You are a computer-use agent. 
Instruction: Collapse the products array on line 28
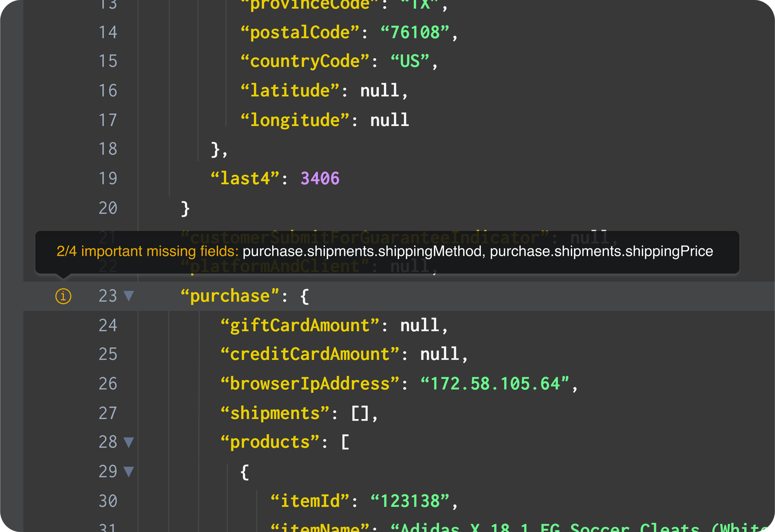[x=128, y=442]
